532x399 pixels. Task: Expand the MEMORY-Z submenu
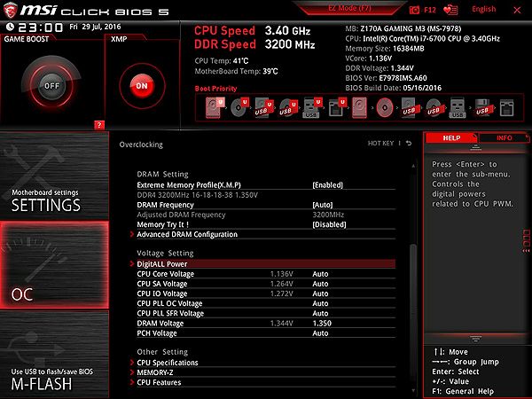click(x=154, y=372)
